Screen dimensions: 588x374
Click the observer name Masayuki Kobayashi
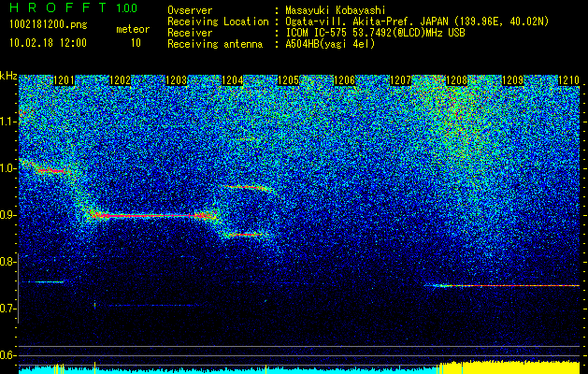(x=336, y=10)
